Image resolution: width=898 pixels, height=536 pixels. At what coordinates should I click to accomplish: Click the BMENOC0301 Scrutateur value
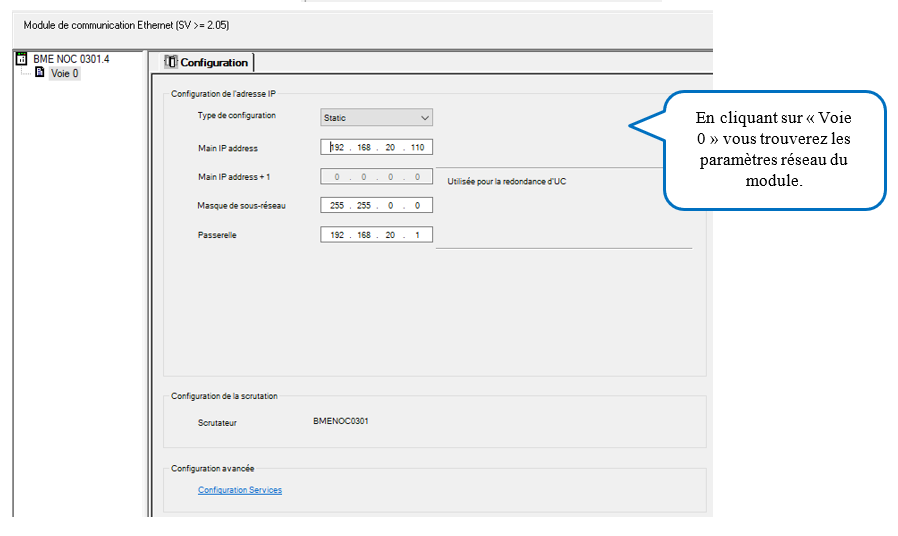[x=341, y=422]
